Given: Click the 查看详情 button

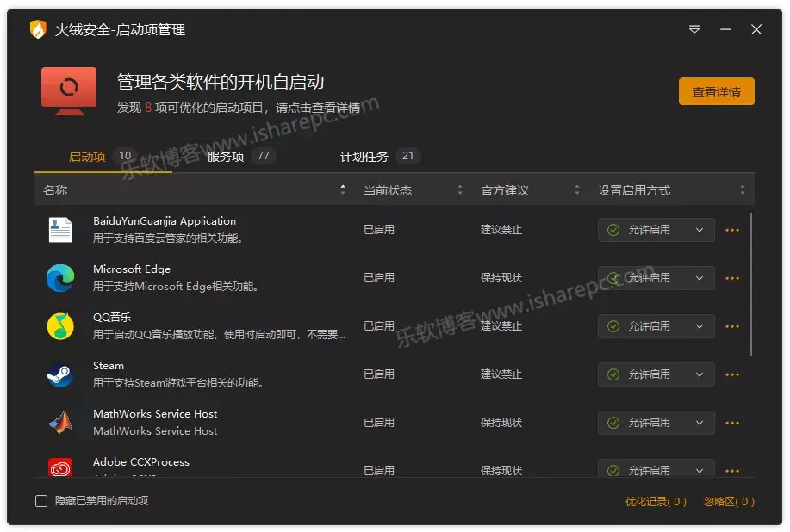Looking at the screenshot, I should [717, 91].
